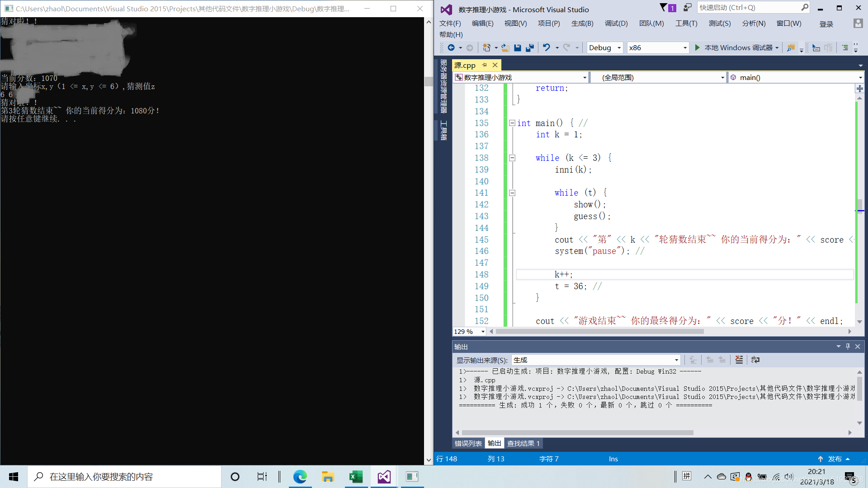Open the Debug configuration dropdown
This screenshot has height=488, width=868.
pyautogui.click(x=604, y=47)
